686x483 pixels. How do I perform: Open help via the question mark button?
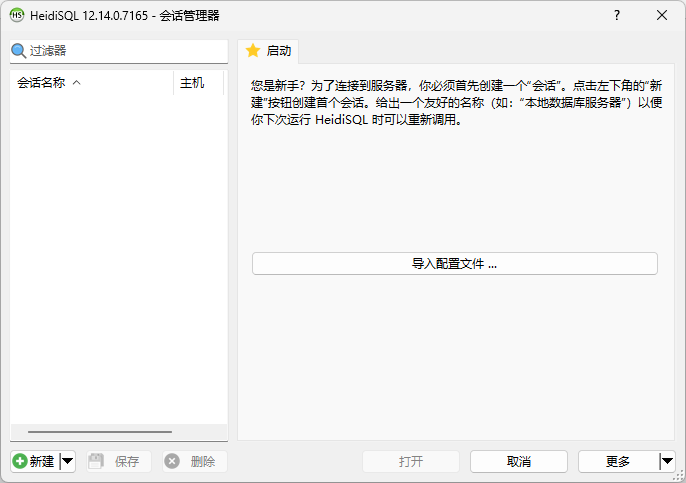click(617, 15)
